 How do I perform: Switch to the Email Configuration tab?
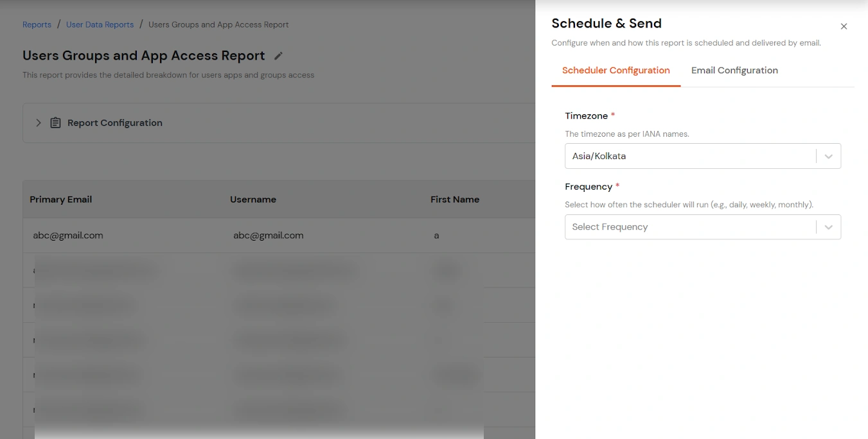click(x=734, y=70)
